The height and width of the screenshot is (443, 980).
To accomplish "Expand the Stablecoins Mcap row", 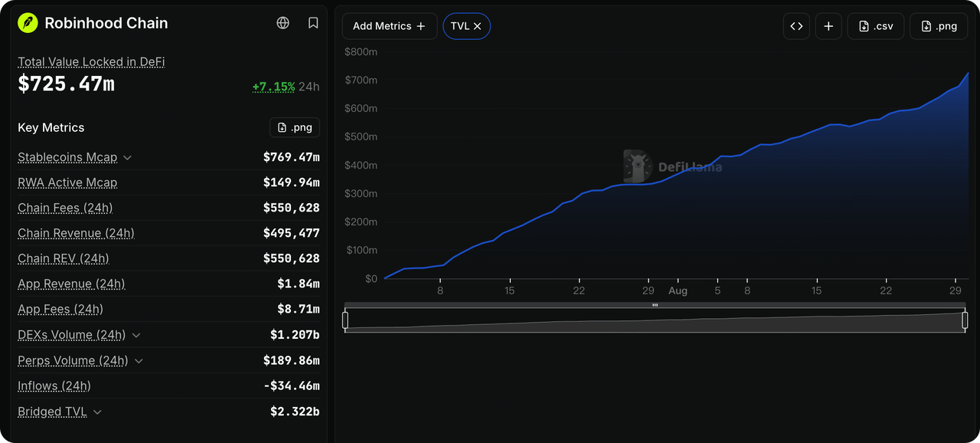I will pos(127,157).
